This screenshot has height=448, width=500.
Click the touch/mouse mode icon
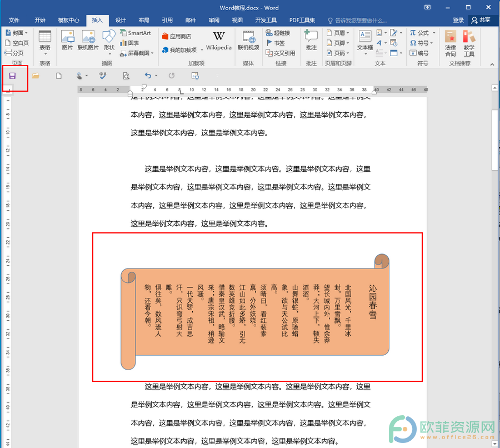[x=79, y=76]
